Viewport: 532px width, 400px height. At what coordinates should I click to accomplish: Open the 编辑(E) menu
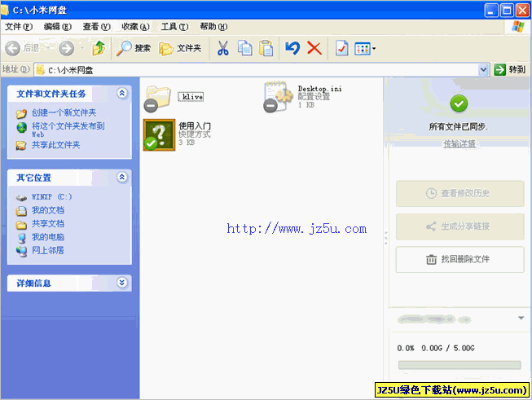(x=58, y=26)
